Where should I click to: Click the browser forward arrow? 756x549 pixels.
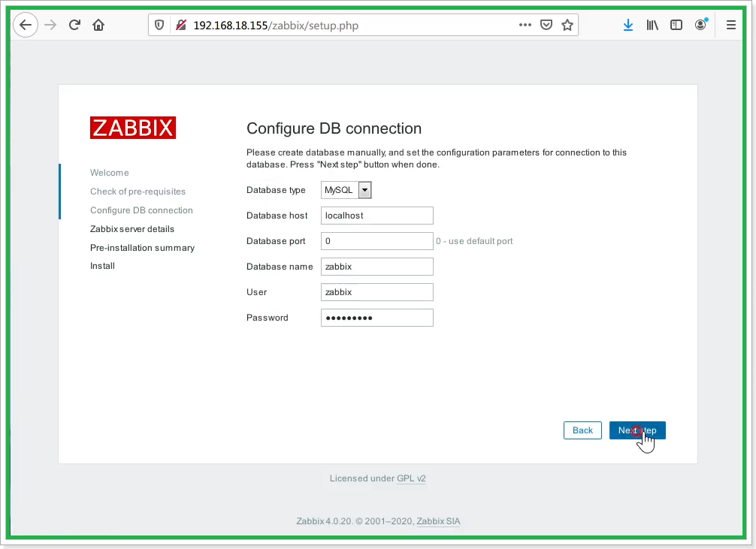[50, 25]
